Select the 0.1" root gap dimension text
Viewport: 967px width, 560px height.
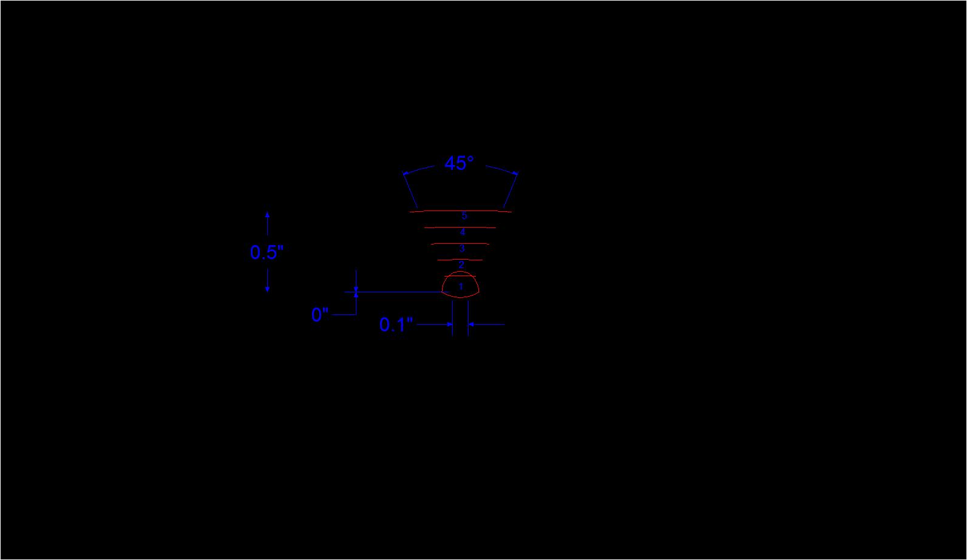396,325
